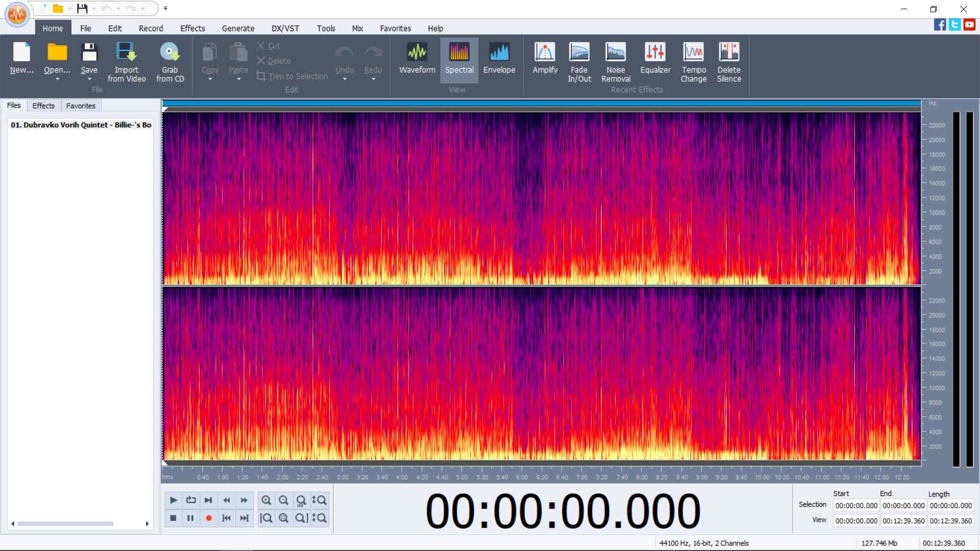
Task: Jump to start of track
Action: 226,518
